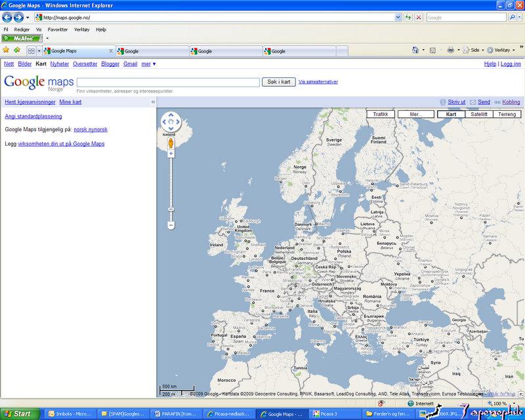Stop loading with the red X icon
Screen dimensions: 525x420
(419, 17)
